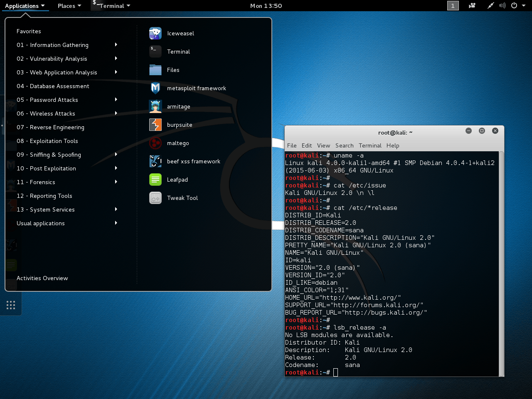Click the Files folder icon
Screen dimensions: 532x399
tap(155, 70)
